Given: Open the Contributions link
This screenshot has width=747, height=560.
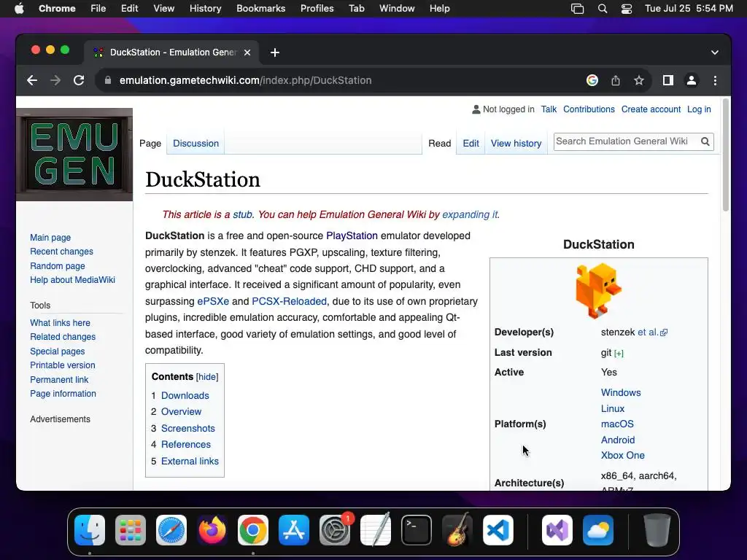Looking at the screenshot, I should tap(589, 109).
